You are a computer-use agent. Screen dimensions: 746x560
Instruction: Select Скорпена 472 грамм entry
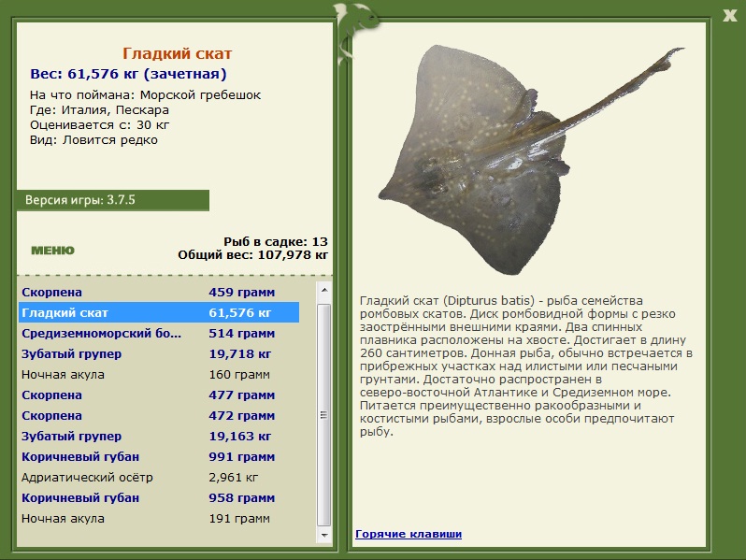click(159, 415)
